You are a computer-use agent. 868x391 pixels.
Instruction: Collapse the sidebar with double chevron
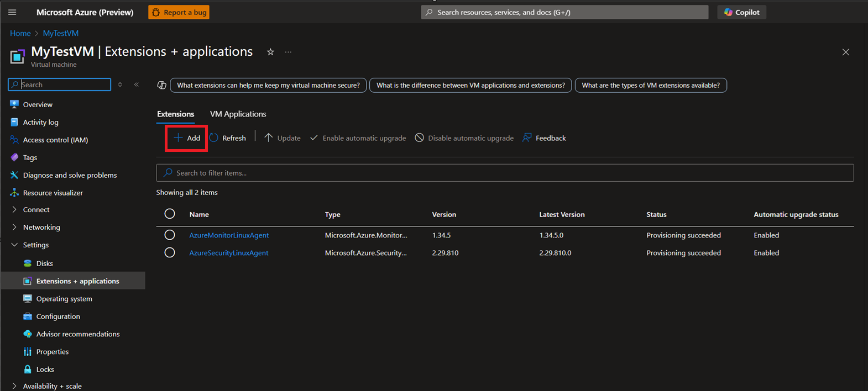[137, 84]
